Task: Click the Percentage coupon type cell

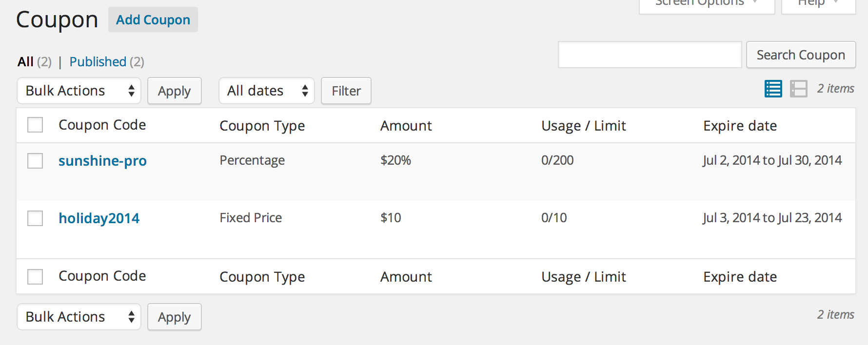Action: pos(252,160)
